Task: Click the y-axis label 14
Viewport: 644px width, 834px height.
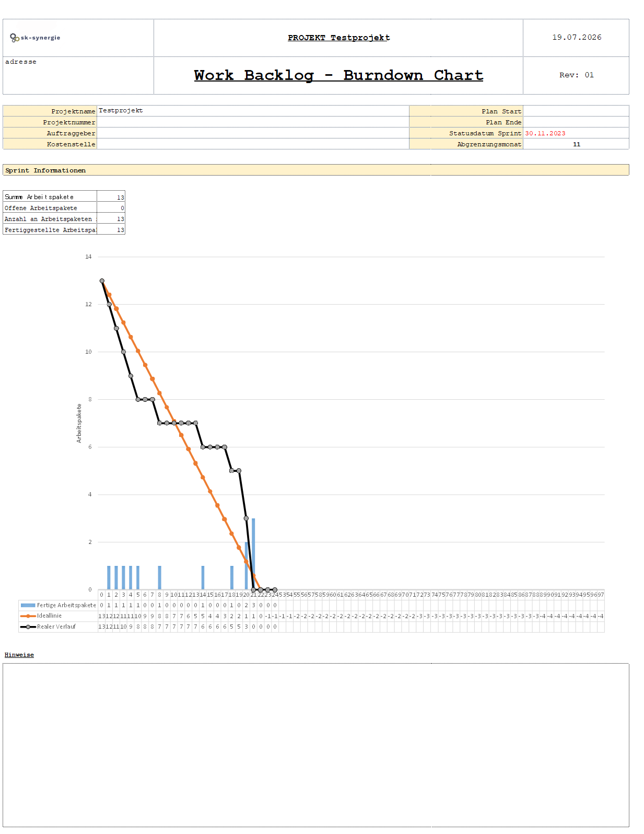Action: [x=88, y=257]
